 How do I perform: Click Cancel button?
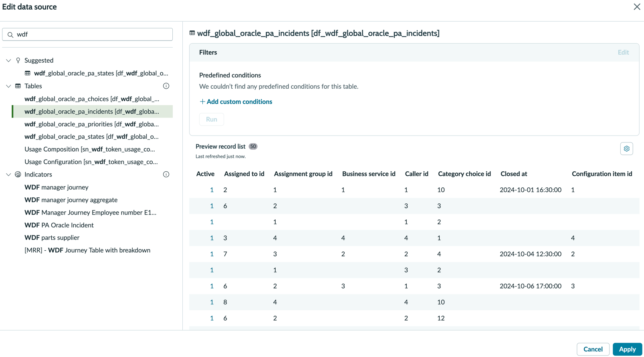coord(593,349)
